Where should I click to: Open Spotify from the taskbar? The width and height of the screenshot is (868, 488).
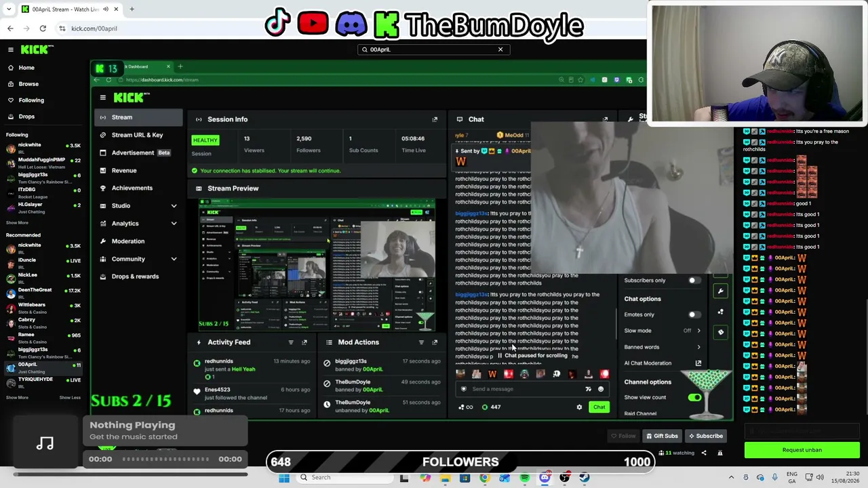point(525,478)
